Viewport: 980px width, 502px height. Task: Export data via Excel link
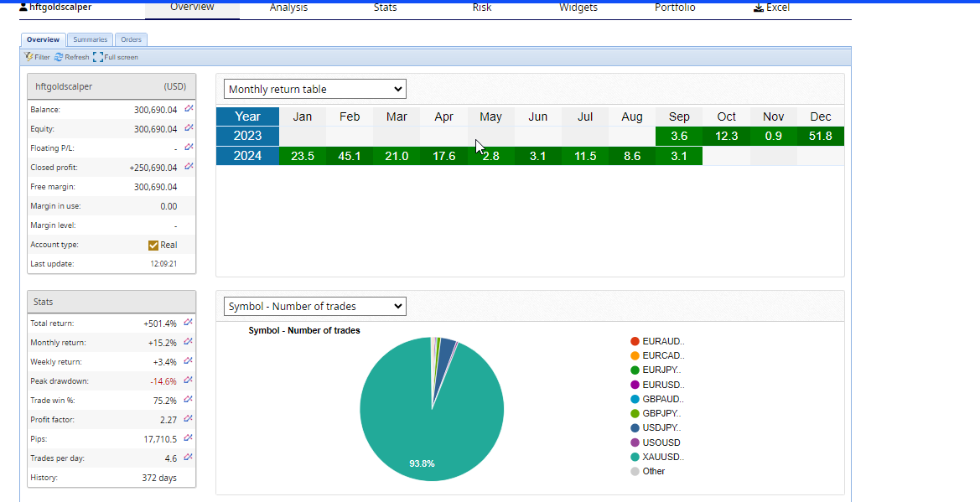click(771, 8)
